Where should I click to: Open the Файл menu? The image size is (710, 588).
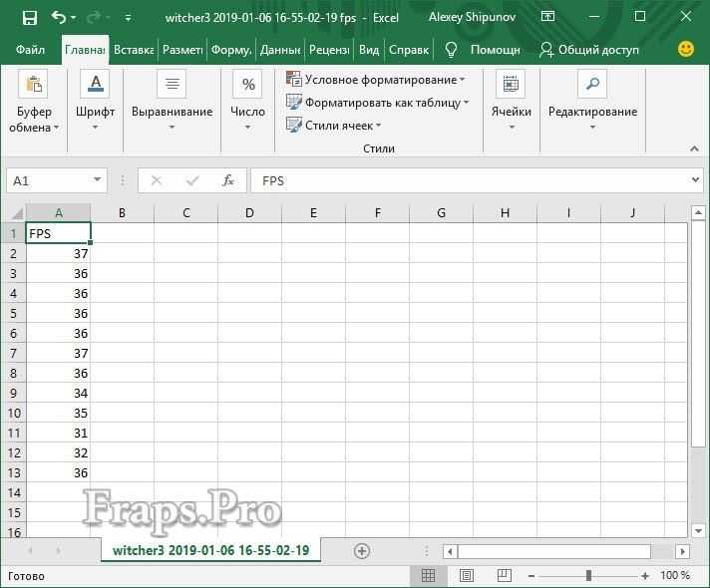[30, 50]
